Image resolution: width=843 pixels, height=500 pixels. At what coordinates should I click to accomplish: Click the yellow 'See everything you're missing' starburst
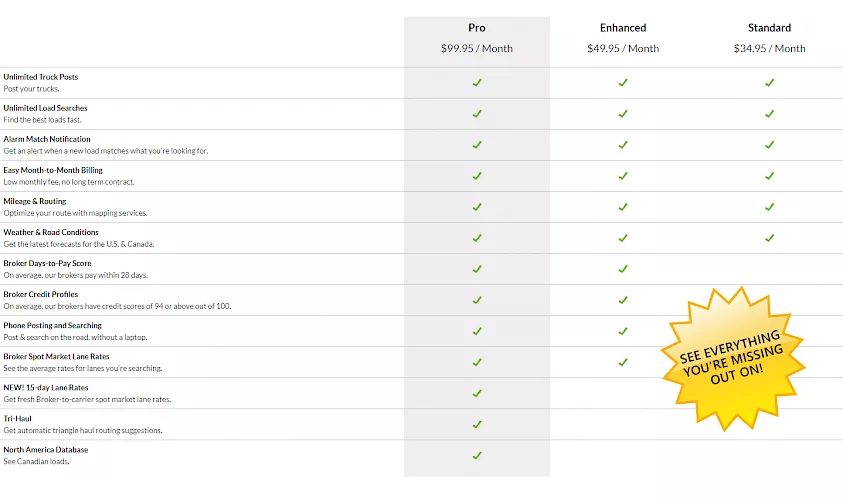click(x=733, y=359)
